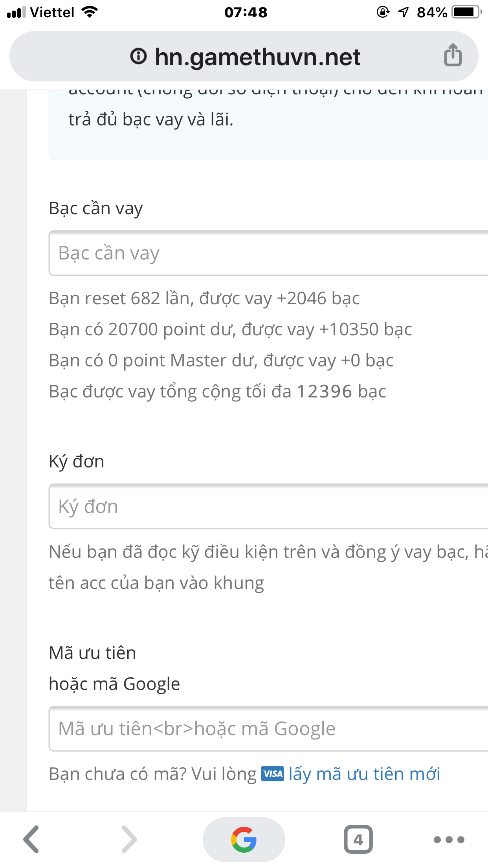This screenshot has width=488, height=868.
Task: Tap the site info icon beside URL
Action: tap(138, 56)
